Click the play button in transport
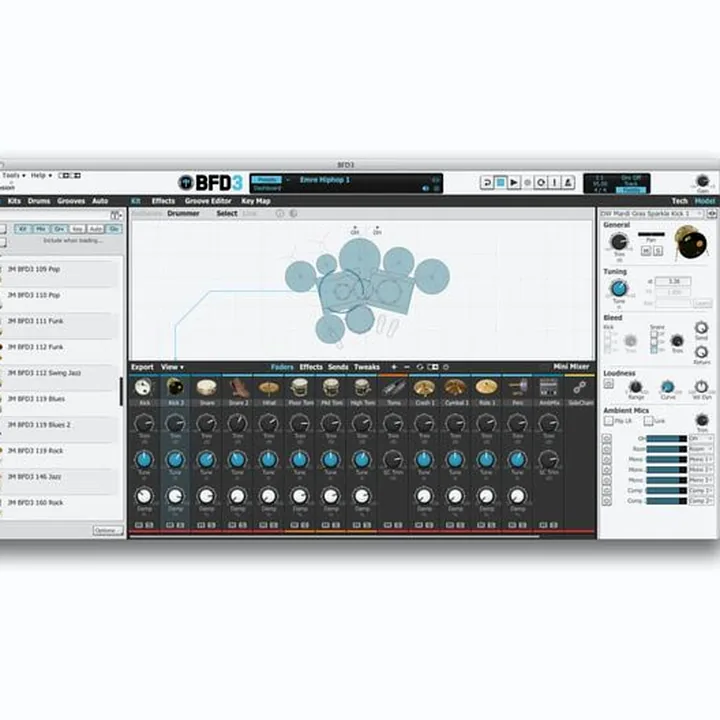Image resolution: width=720 pixels, height=720 pixels. pos(514,183)
